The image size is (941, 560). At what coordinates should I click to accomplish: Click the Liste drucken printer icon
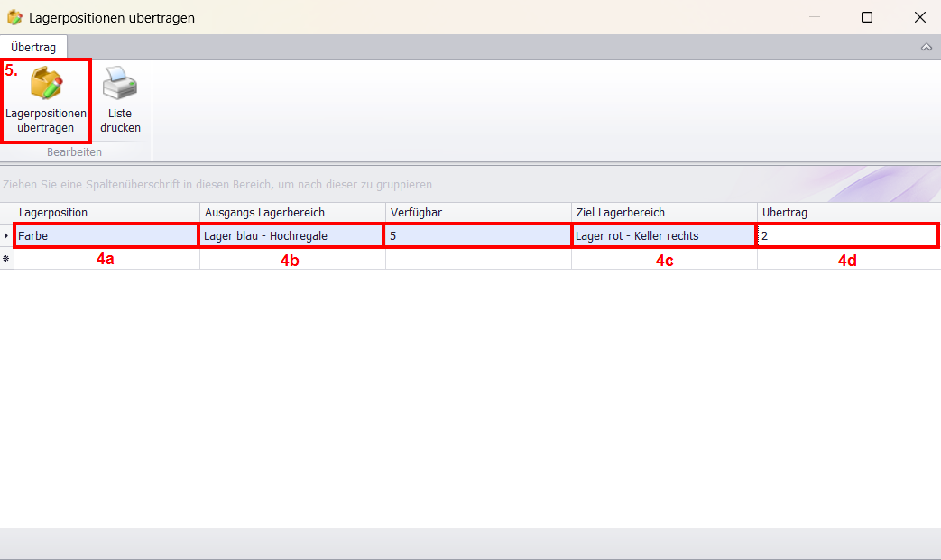pyautogui.click(x=120, y=86)
